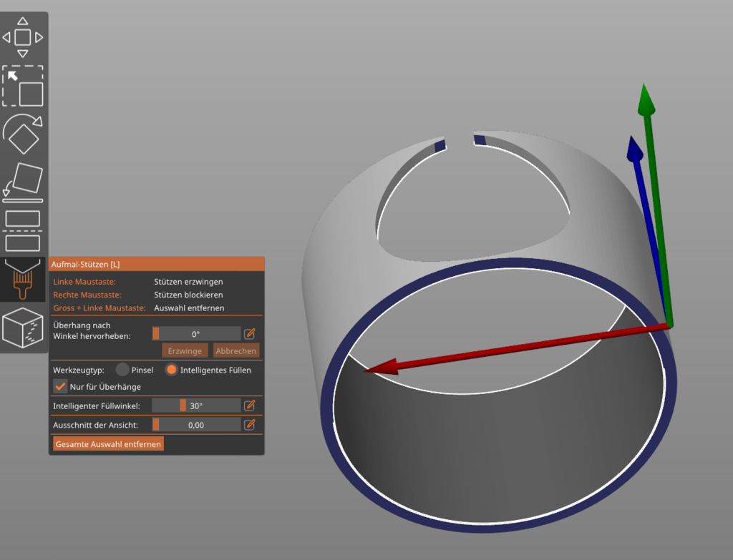Screen dimensions: 733x560
Task: Open the Seam painting cube icon
Action: pyautogui.click(x=23, y=328)
